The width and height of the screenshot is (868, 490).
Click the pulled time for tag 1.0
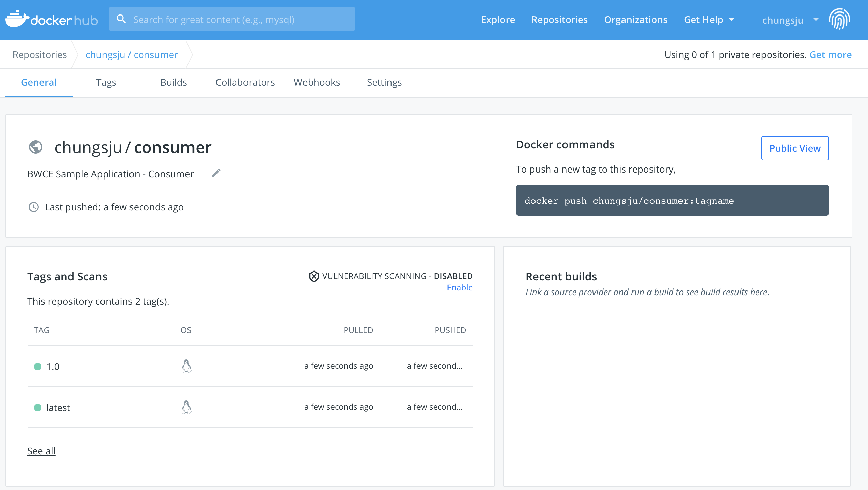click(339, 366)
